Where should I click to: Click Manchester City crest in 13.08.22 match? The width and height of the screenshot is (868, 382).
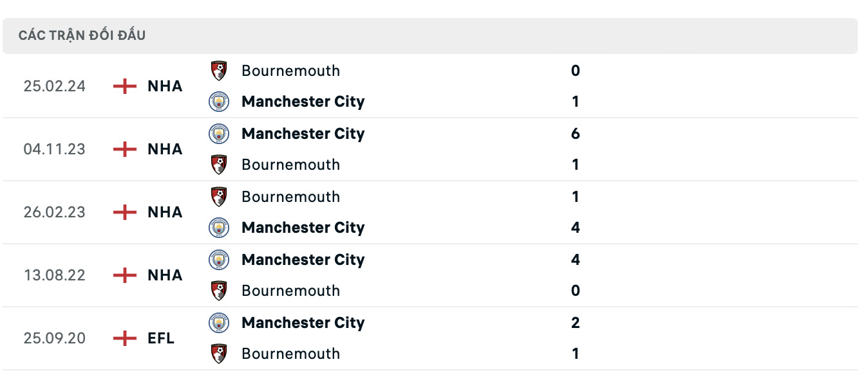[x=219, y=260]
